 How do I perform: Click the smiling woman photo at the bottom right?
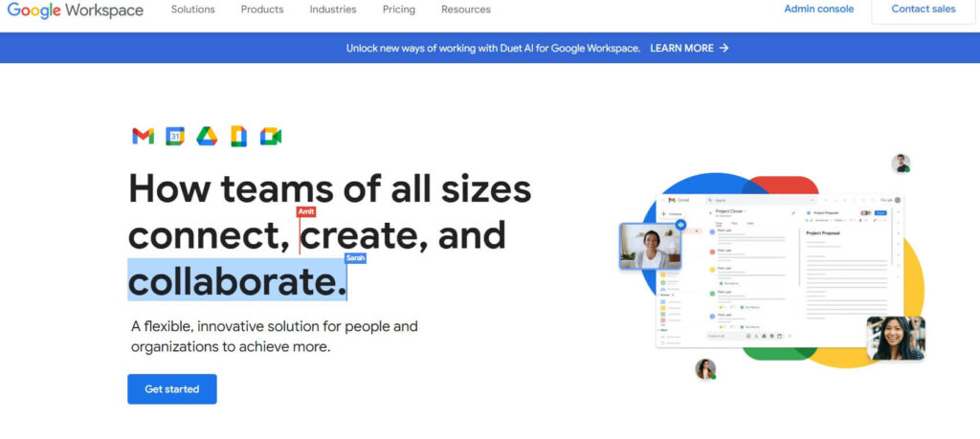[x=896, y=338]
